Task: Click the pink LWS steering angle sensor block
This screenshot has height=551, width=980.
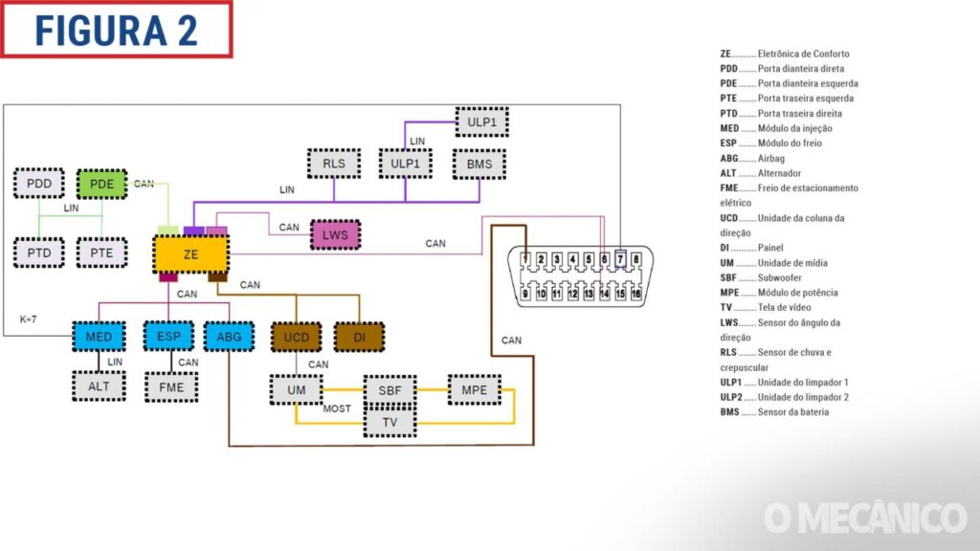Action: coord(335,234)
